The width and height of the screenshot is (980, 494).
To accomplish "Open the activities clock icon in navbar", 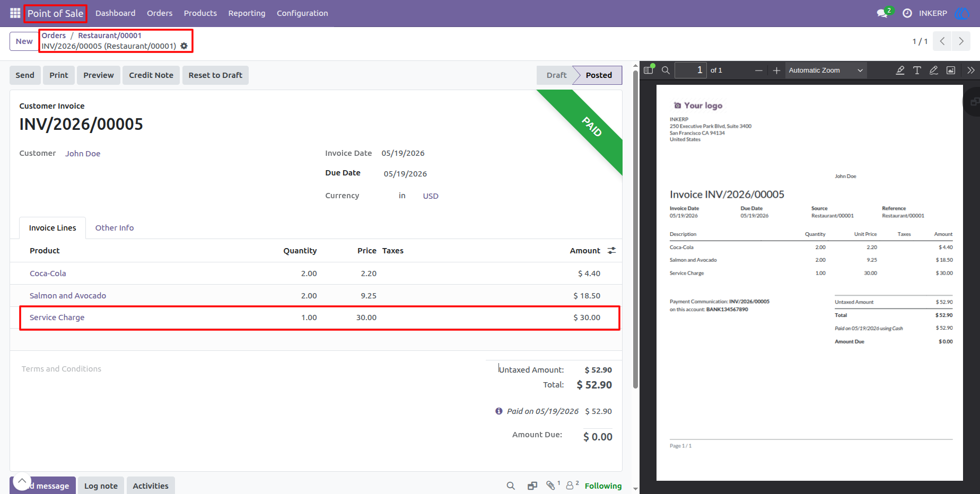I will [907, 13].
